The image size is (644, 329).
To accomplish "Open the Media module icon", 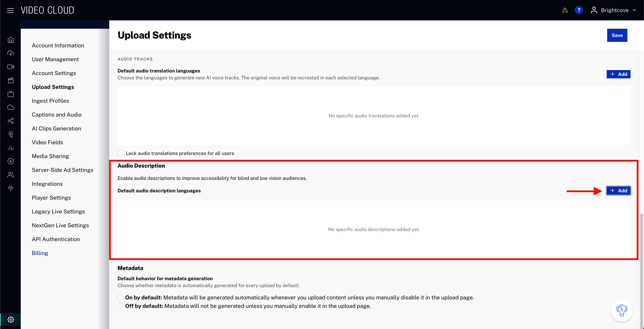I will [x=11, y=80].
